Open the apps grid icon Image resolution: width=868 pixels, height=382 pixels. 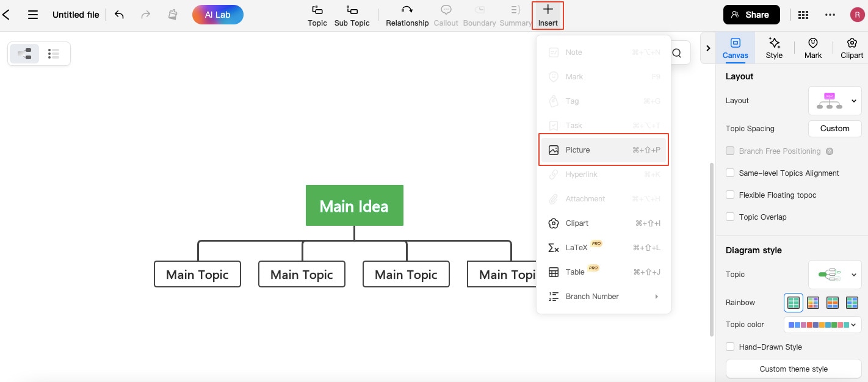tap(803, 15)
